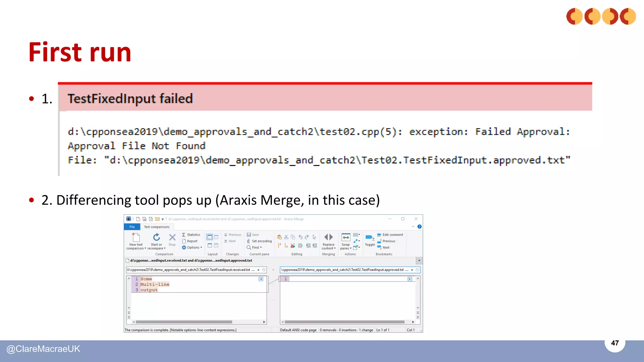Screen dimensions: 644x362
Task: Open the Options dropdown
Action: pos(192,247)
